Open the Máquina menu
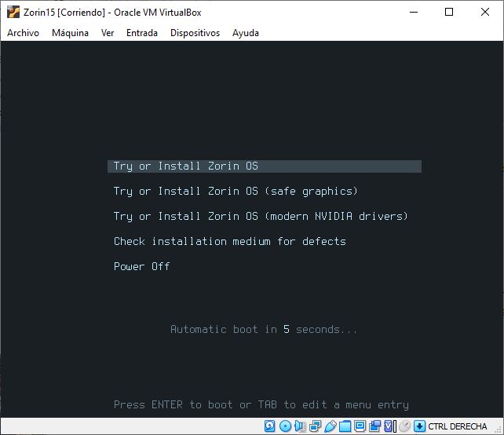Screen dimensions: 504x435 pyautogui.click(x=70, y=33)
